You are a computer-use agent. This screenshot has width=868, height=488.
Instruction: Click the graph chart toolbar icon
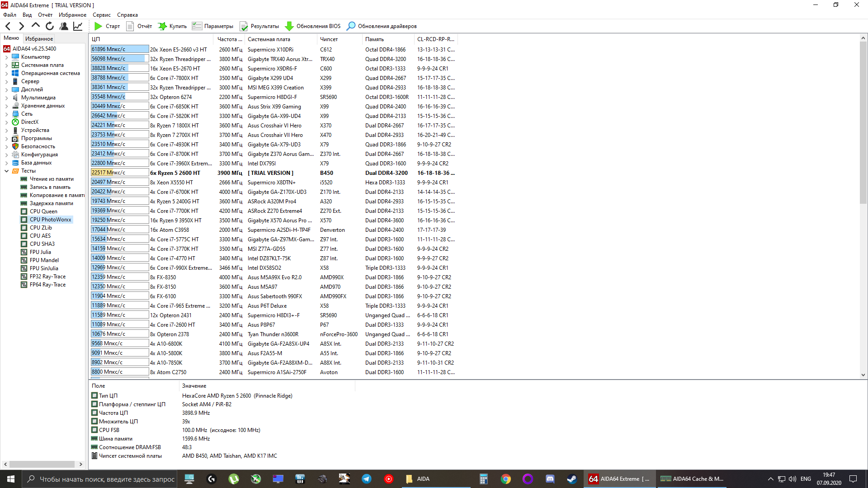[x=78, y=26]
